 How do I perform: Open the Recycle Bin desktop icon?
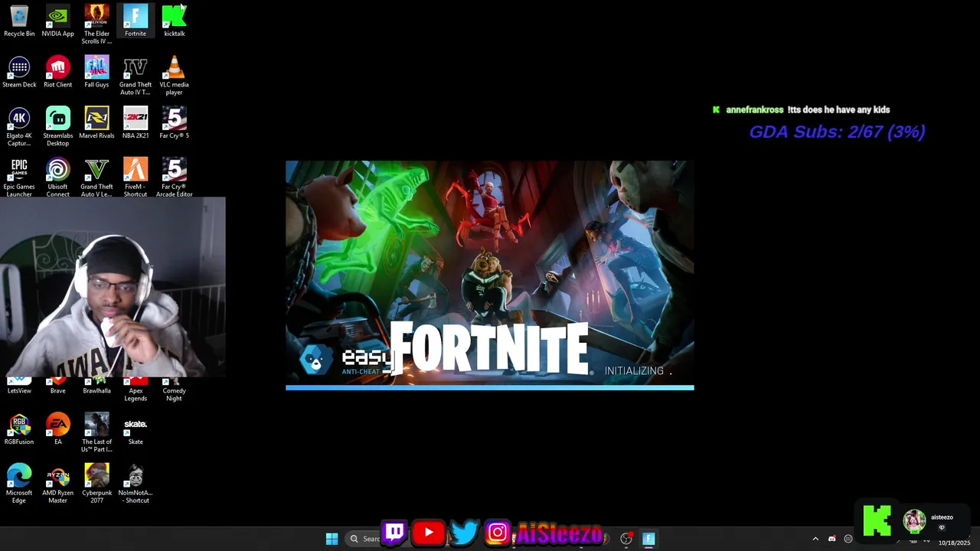19,21
